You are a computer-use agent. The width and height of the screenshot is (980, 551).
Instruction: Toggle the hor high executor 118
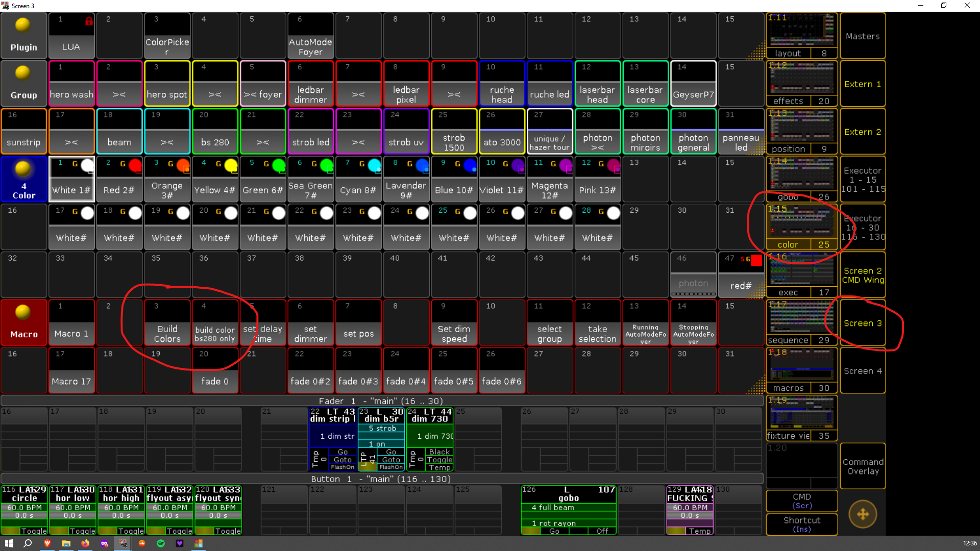[131, 531]
